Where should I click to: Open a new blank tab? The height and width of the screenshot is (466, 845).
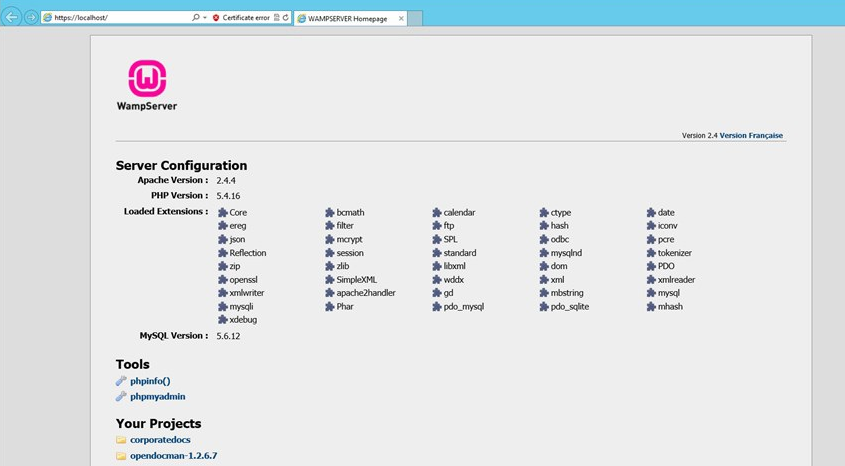pos(415,18)
